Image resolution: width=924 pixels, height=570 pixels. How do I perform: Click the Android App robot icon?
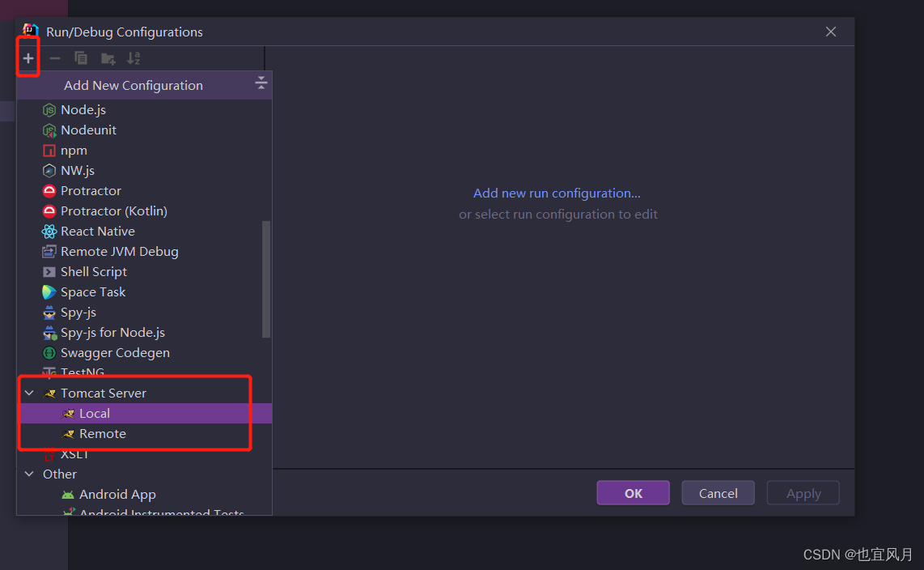click(68, 496)
